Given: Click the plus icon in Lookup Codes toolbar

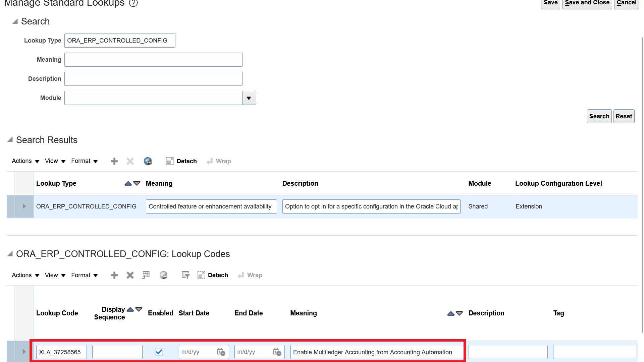Looking at the screenshot, I should tap(114, 275).
